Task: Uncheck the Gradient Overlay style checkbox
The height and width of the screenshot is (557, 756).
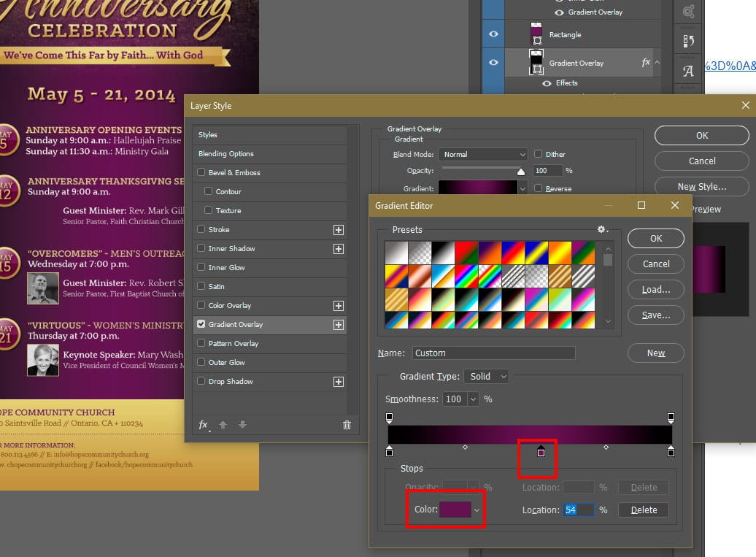Action: (201, 324)
